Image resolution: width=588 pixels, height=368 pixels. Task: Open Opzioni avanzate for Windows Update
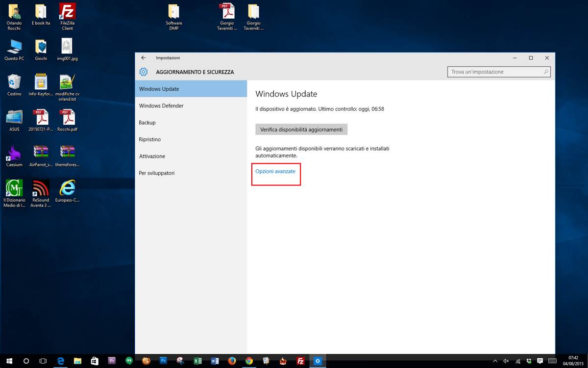point(275,172)
